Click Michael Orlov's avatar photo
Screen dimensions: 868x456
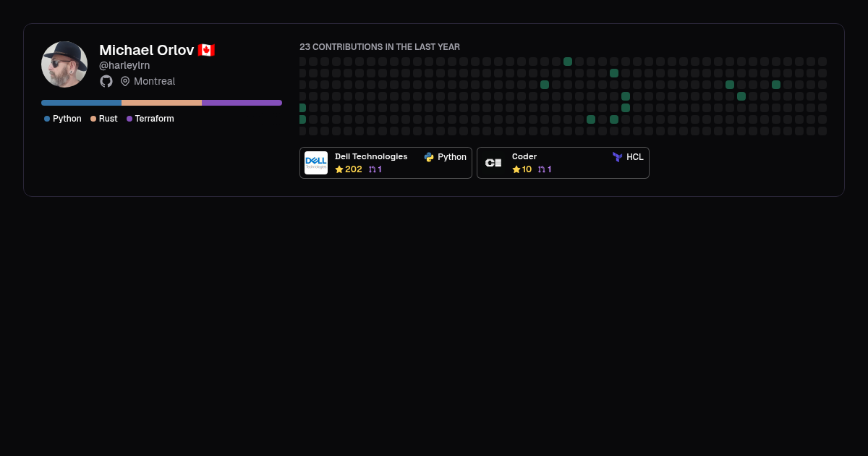64,64
